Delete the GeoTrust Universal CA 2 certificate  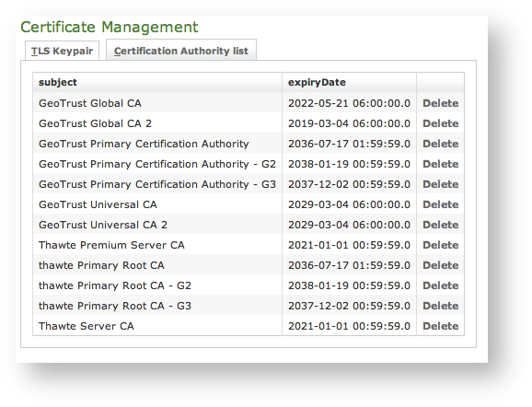pos(440,225)
